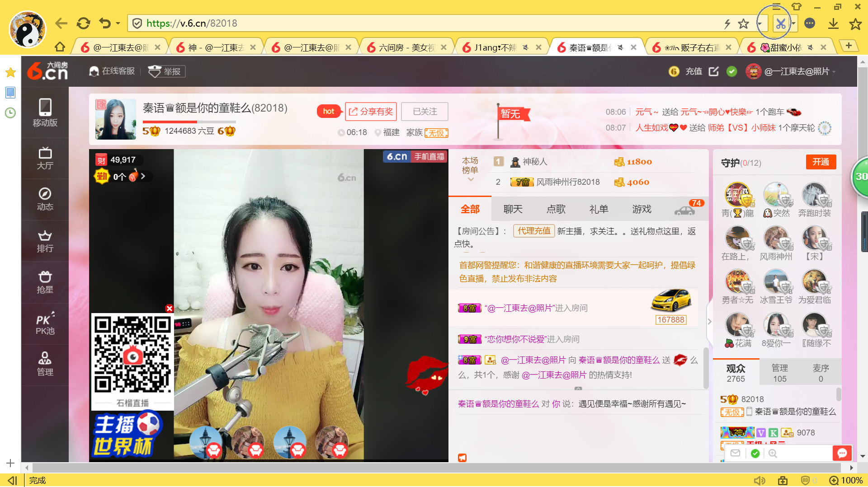Viewport: 868px width, 487px height.
Task: Mute the 甜蜜小依 tab audio
Action: coord(810,47)
